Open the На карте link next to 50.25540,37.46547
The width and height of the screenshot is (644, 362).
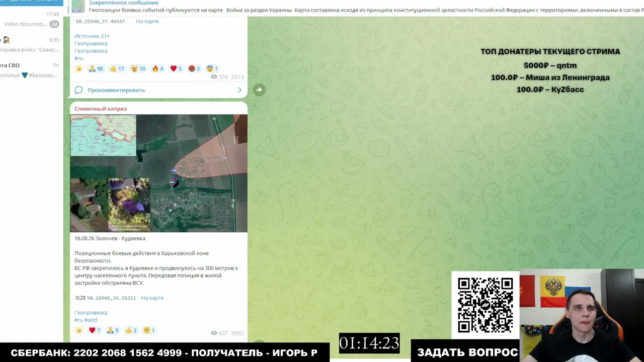tap(147, 21)
